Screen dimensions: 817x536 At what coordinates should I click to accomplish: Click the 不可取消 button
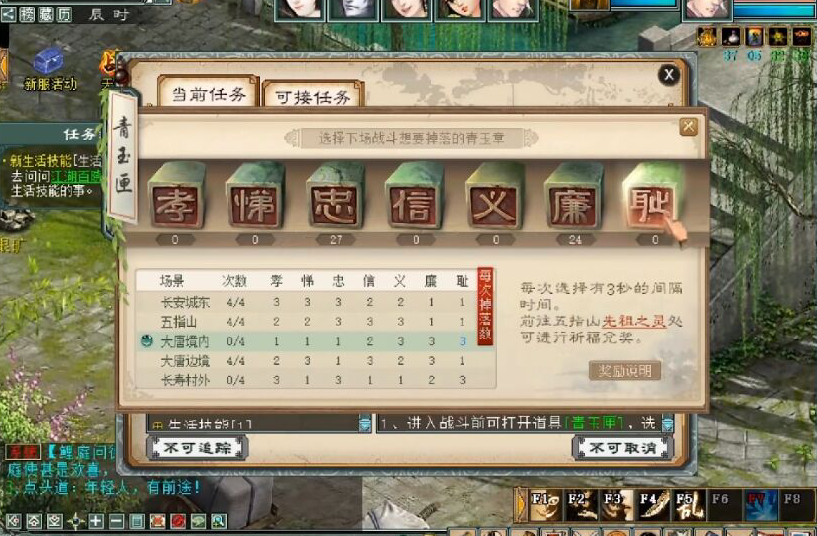click(623, 448)
